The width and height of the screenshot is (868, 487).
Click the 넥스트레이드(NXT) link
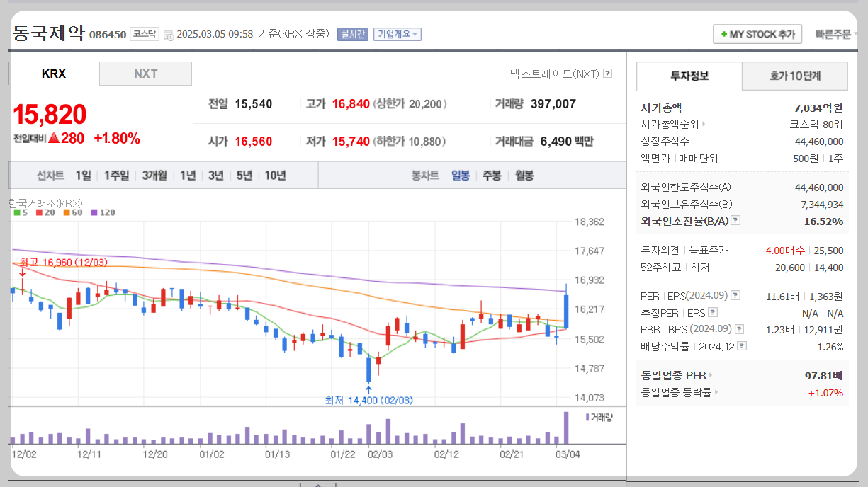555,74
